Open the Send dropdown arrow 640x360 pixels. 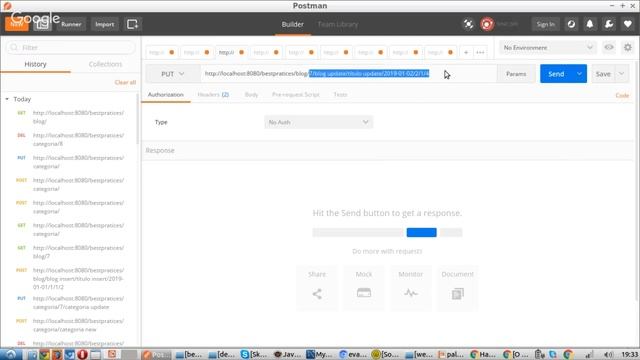579,74
